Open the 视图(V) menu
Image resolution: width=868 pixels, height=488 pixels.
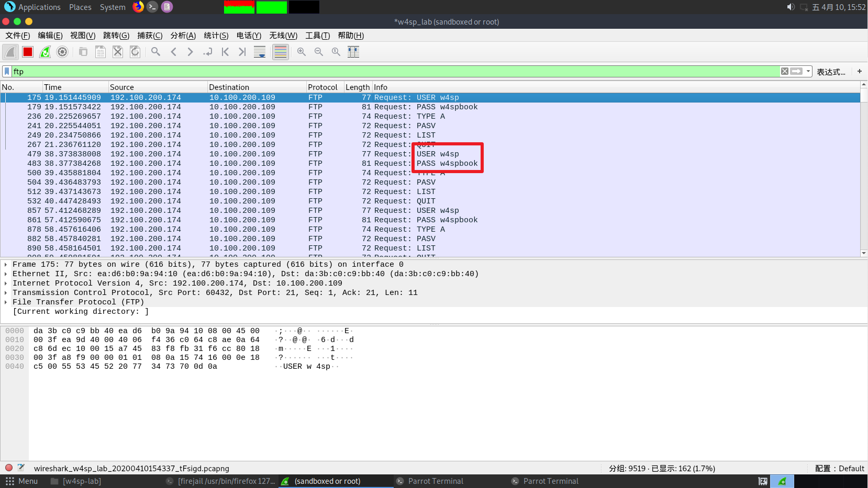(x=83, y=36)
